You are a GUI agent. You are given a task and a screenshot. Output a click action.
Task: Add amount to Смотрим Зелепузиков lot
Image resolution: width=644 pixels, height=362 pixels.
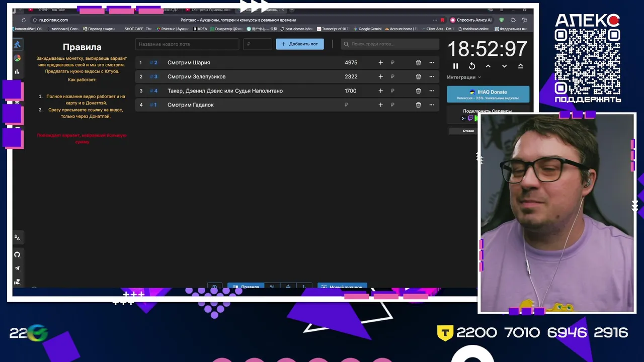[380, 77]
